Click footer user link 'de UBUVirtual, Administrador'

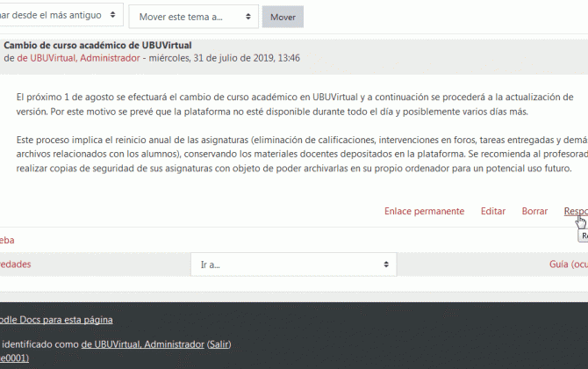pos(142,344)
